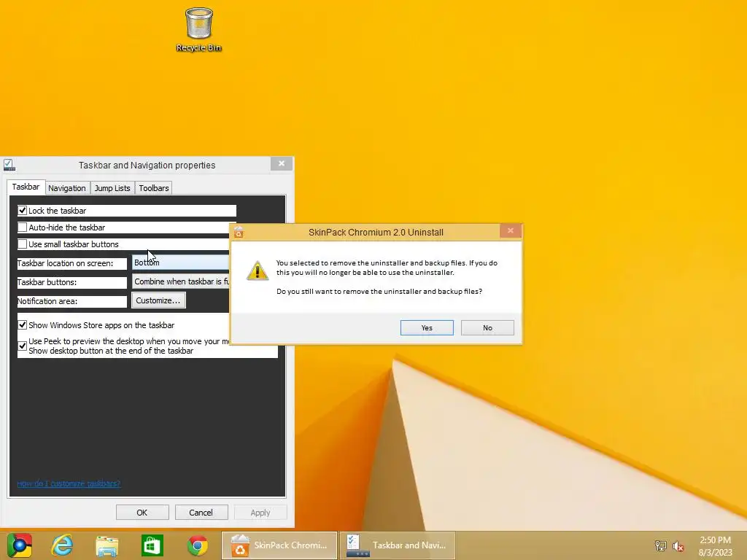Close the SkinPack Chromium Uninstall dialog
747x560 pixels.
pos(510,230)
